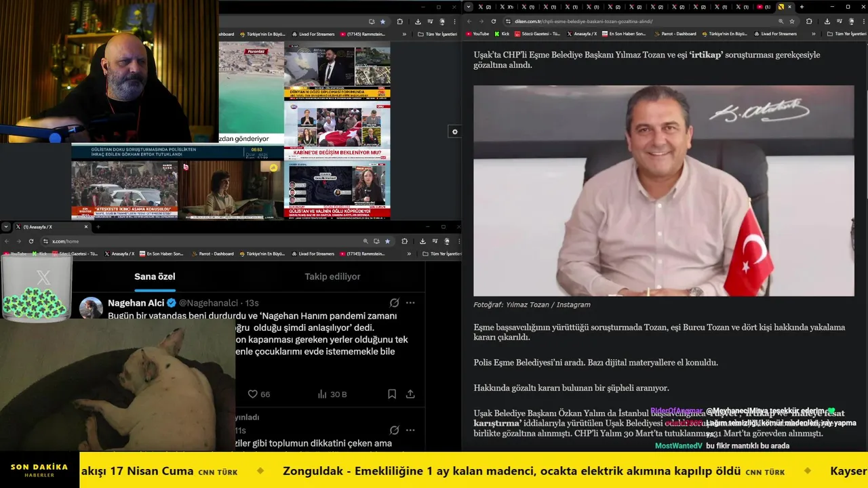Bookmark the diken.com.tr page with the star

792,21
